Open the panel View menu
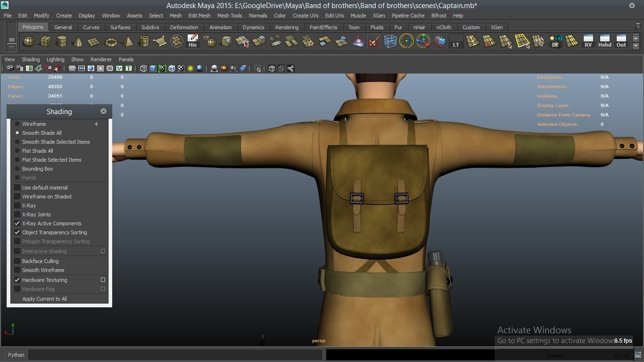Screen dimensions: 644x362 point(9,59)
